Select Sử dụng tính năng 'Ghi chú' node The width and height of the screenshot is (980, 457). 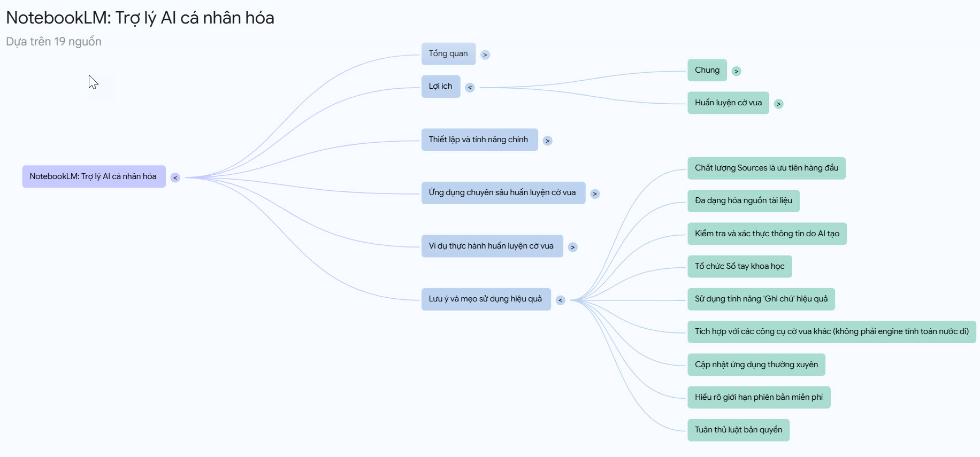coord(761,299)
